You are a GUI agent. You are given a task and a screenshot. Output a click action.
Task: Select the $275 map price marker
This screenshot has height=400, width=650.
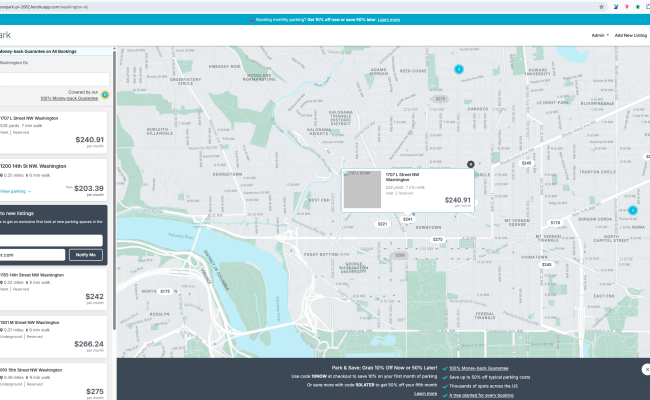click(440, 99)
